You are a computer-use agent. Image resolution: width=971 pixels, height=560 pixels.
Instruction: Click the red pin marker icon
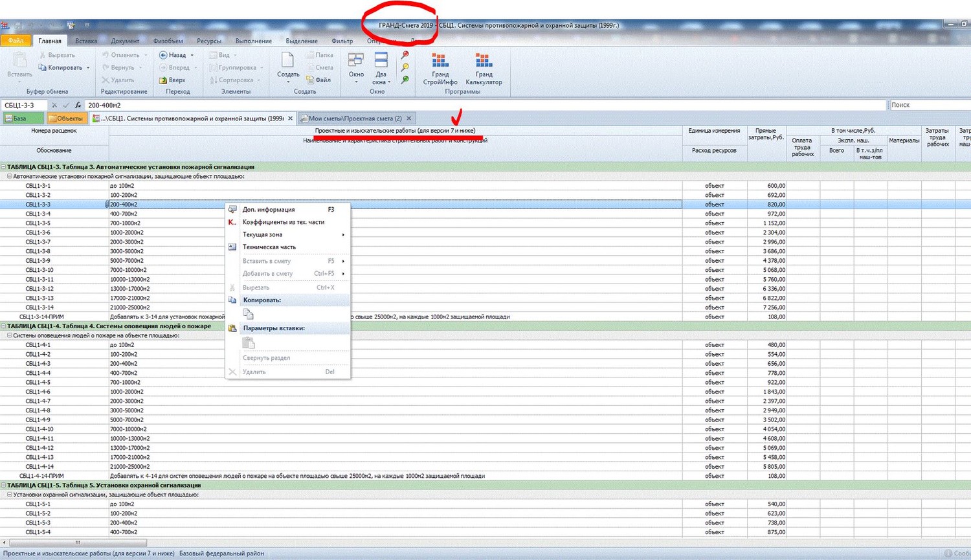point(405,55)
